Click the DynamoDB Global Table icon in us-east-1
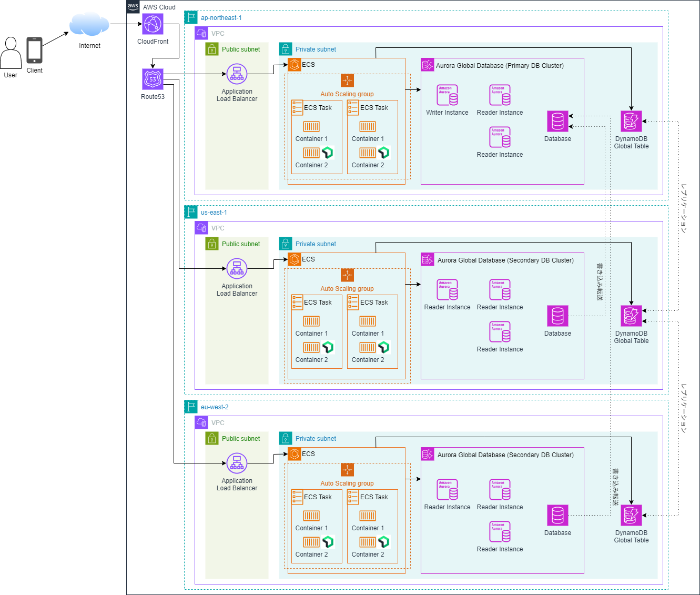 (631, 316)
